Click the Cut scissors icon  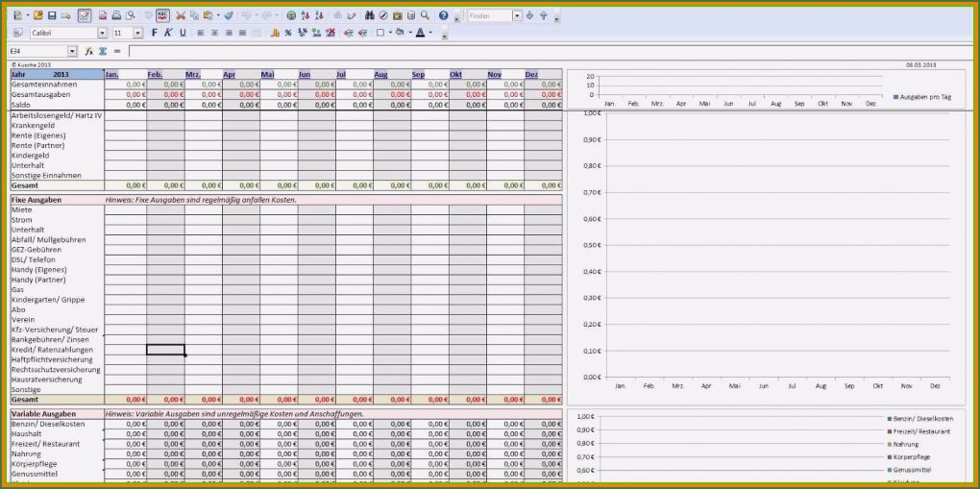[181, 16]
